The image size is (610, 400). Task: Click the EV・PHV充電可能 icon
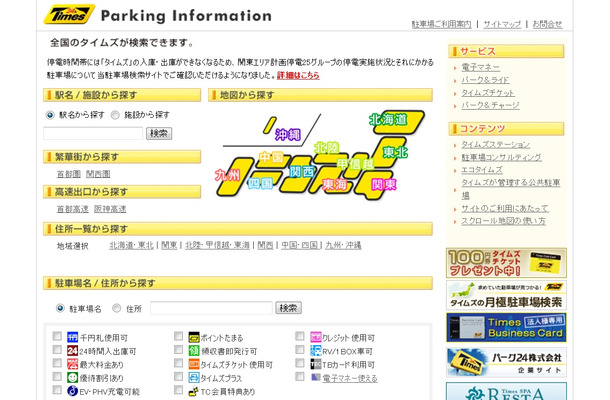[72, 390]
